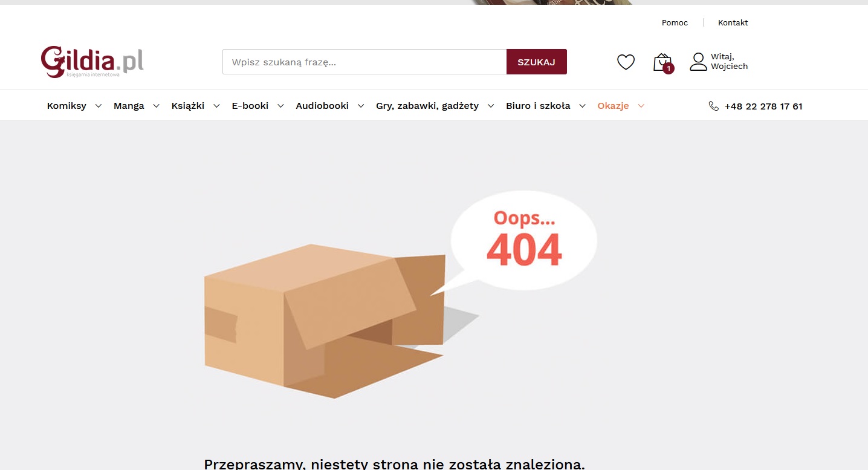Focus the 'Wpisz szukaną frazę' search field
Viewport: 868px width, 470px height.
(364, 62)
